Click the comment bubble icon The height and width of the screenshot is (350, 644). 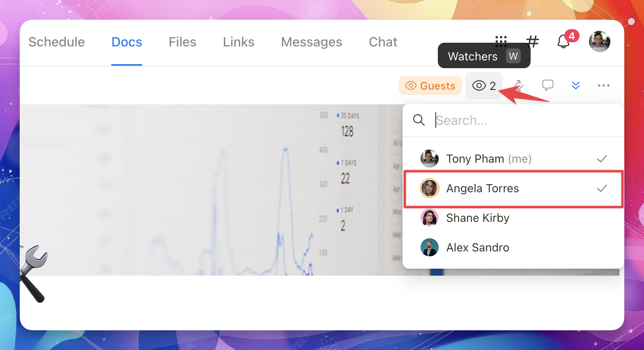(x=547, y=85)
